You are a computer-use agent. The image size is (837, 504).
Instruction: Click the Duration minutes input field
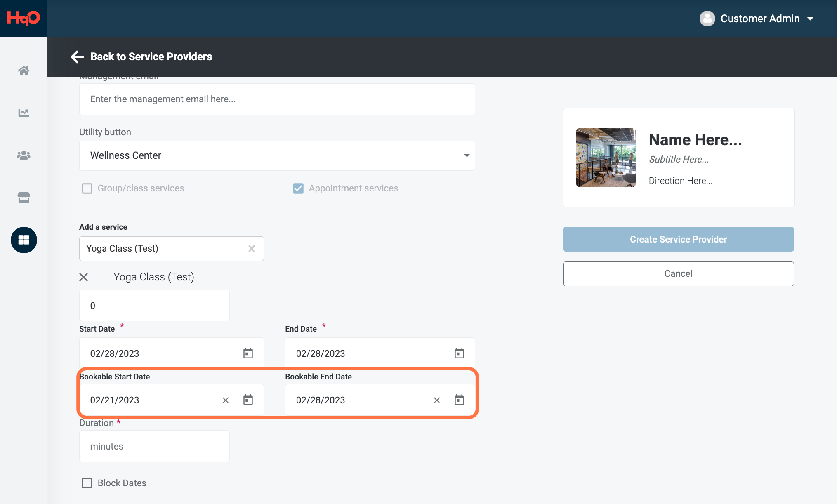[154, 446]
